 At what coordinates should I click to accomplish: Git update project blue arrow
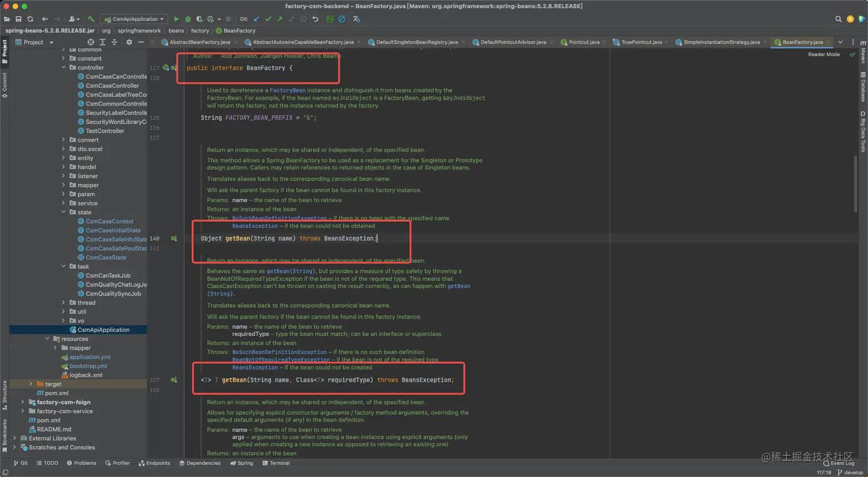pyautogui.click(x=257, y=19)
